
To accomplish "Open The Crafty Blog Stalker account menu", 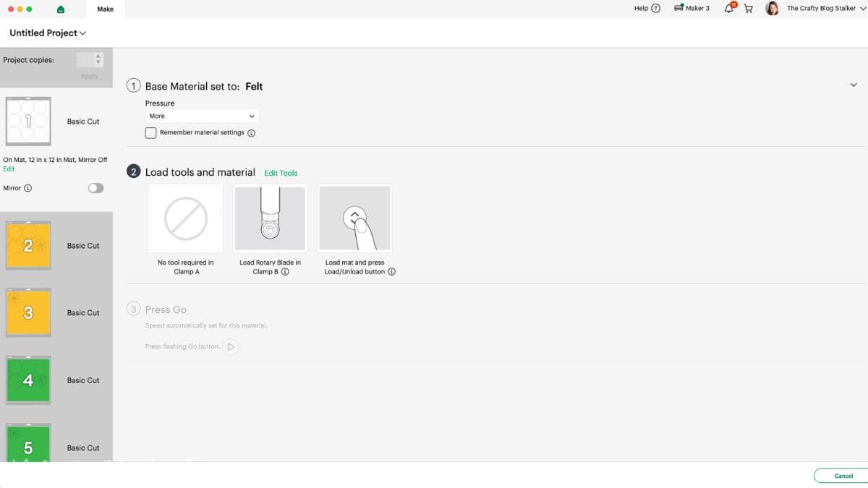I will pos(825,9).
